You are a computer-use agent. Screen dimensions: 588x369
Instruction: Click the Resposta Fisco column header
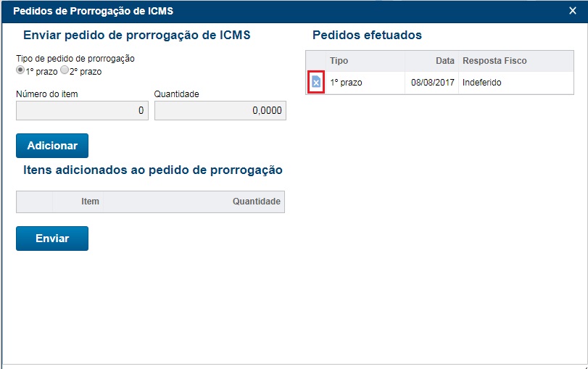494,61
